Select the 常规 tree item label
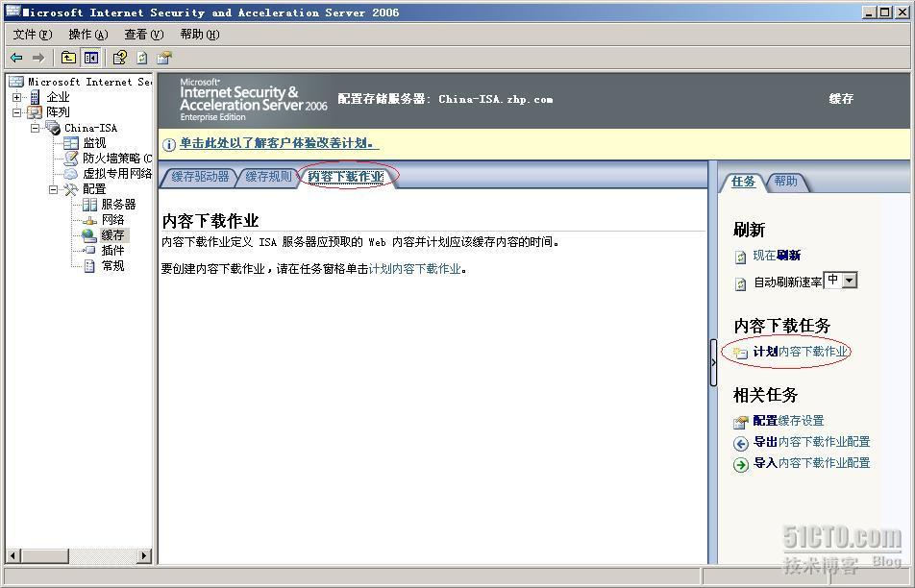Viewport: 915px width, 588px height. [x=112, y=266]
